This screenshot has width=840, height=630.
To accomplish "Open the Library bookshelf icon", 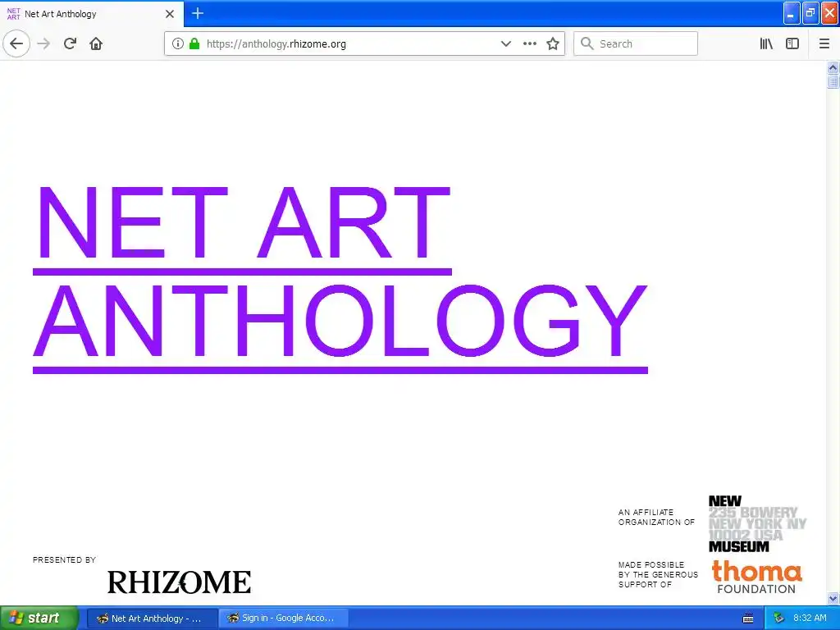I will click(766, 43).
